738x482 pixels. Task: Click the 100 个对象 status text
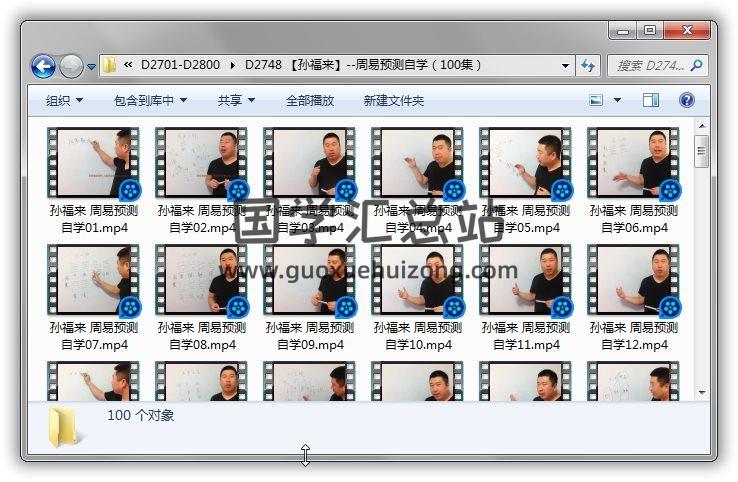[141, 416]
